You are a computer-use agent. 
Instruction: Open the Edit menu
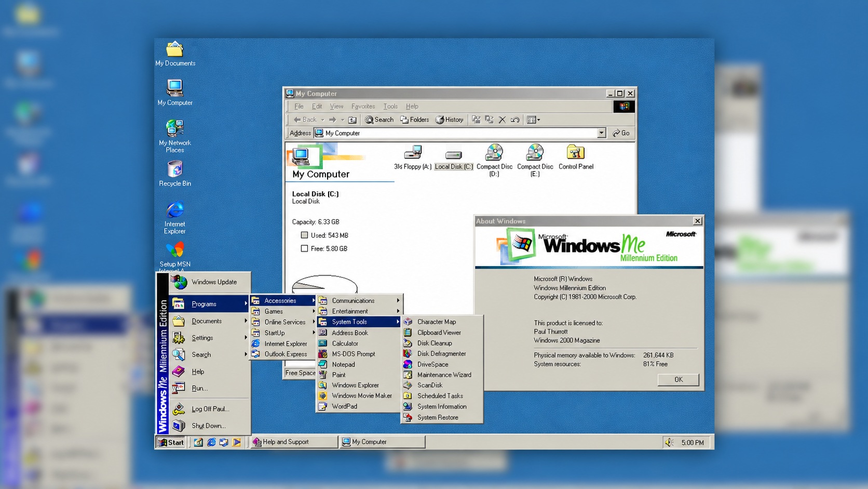pyautogui.click(x=317, y=107)
